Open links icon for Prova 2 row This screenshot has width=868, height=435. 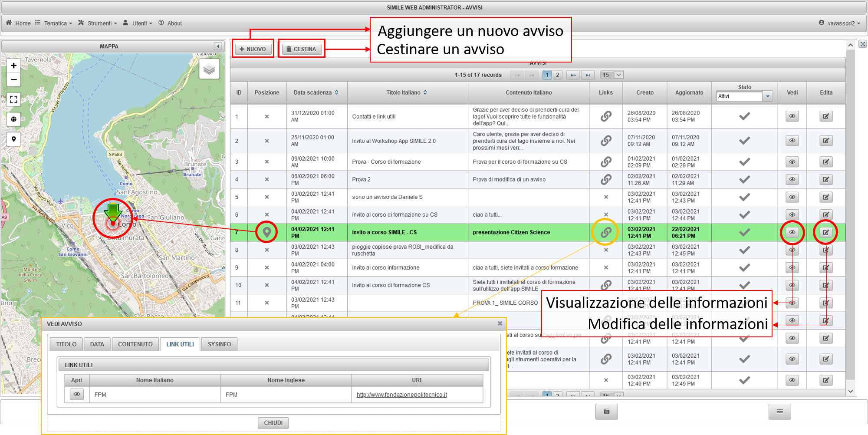pyautogui.click(x=606, y=179)
